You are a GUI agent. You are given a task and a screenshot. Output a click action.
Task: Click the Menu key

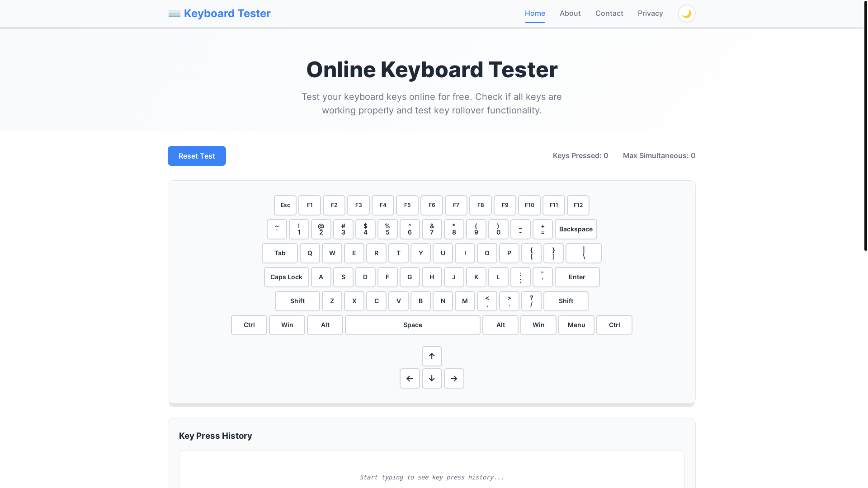pyautogui.click(x=576, y=325)
